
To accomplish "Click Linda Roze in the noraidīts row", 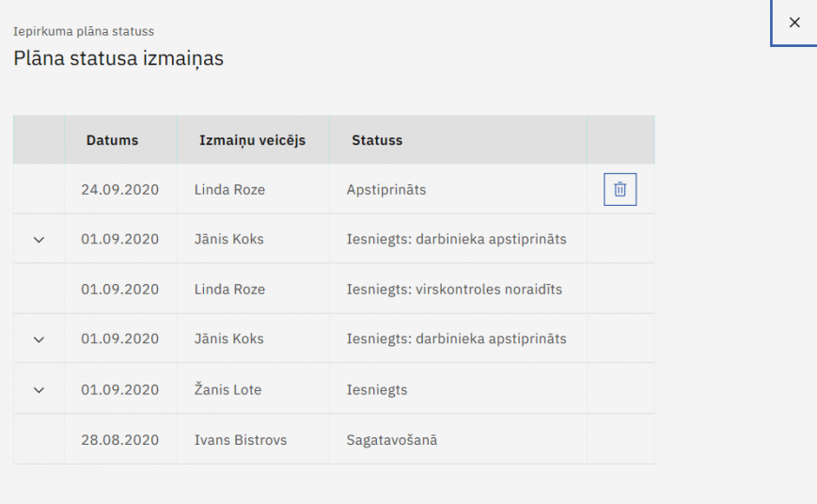I will coord(229,290).
